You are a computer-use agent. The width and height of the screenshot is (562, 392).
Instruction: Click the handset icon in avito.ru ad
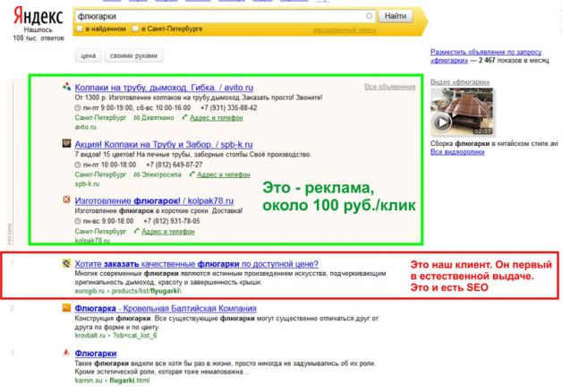185,117
